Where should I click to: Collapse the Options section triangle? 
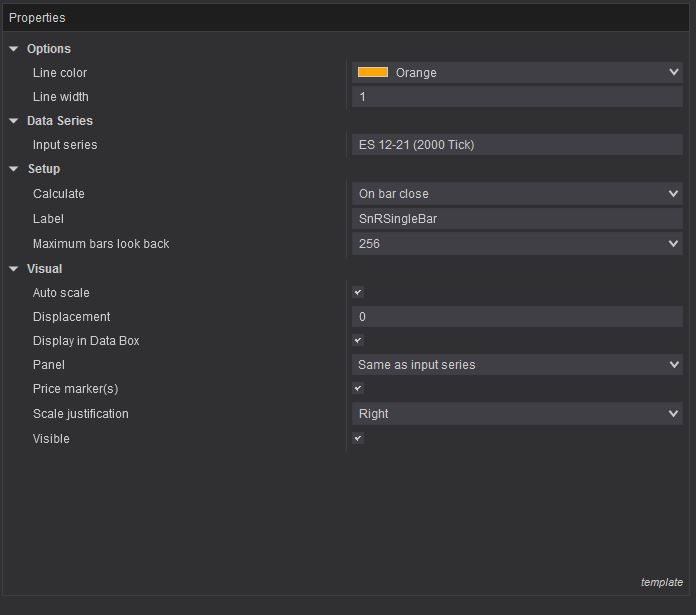click(x=14, y=49)
